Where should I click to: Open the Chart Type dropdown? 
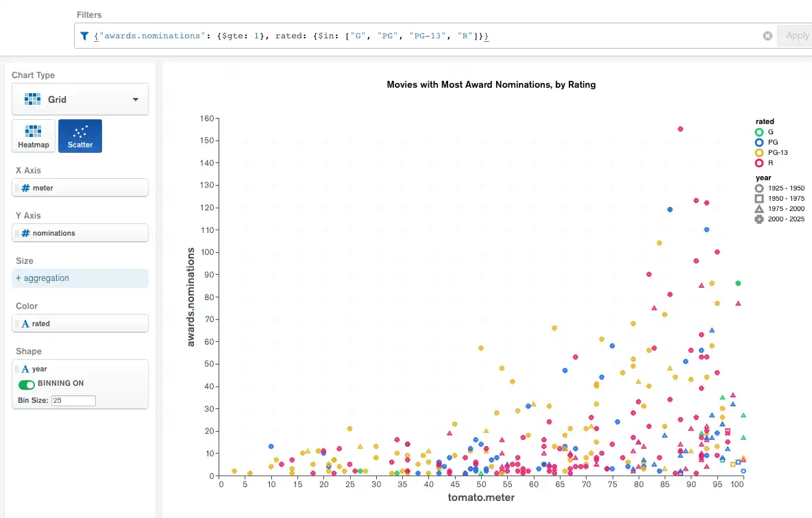pyautogui.click(x=136, y=98)
